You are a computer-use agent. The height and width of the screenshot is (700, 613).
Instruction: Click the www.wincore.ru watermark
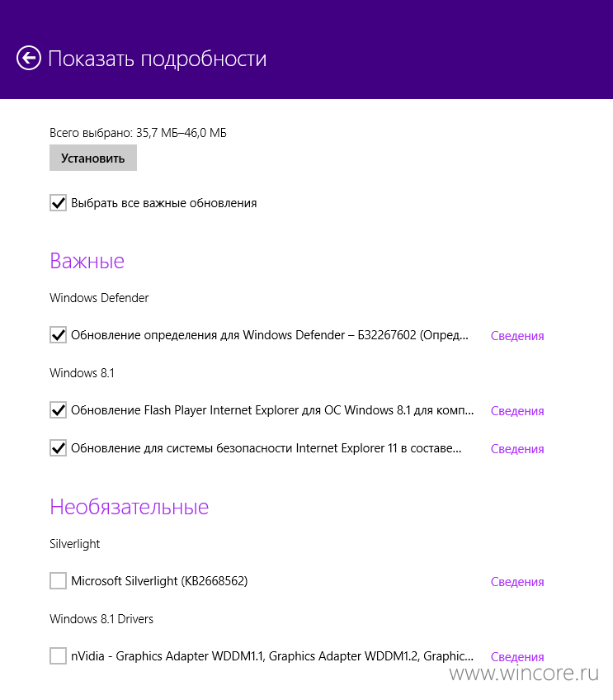point(524,673)
